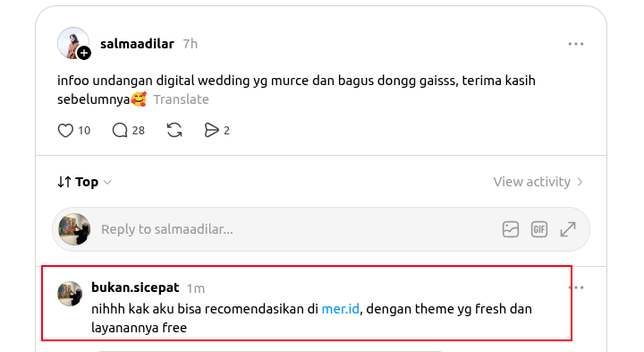Click the 7h timestamp on the post
Viewport: 644px width, 352px height.
pyautogui.click(x=191, y=44)
